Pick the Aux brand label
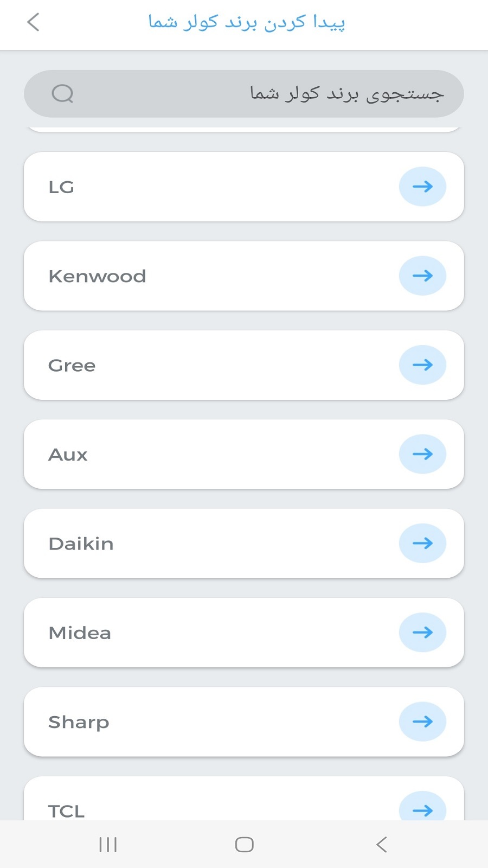488x868 pixels. 68,455
